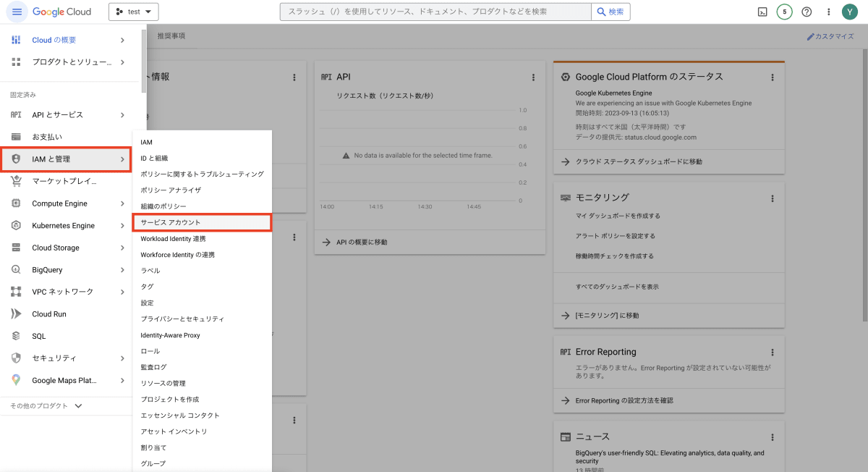Open API card three-dot menu
Viewport: 868px width, 472px height.
coord(533,77)
